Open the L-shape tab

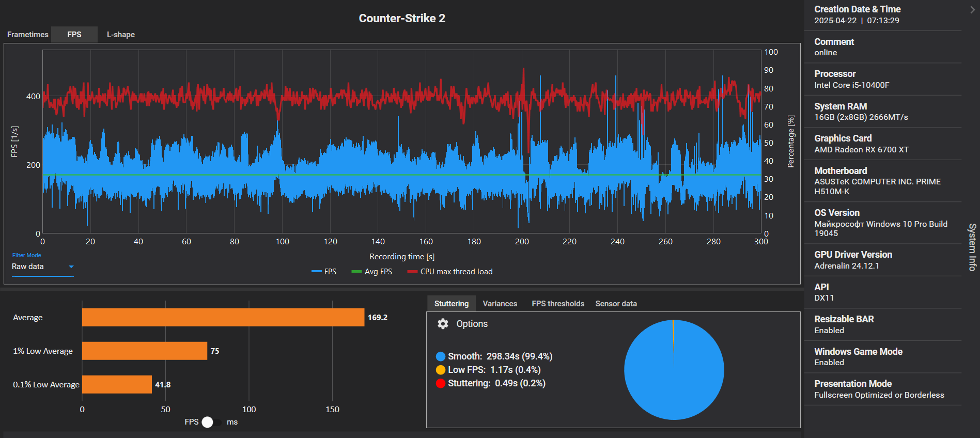tap(121, 35)
